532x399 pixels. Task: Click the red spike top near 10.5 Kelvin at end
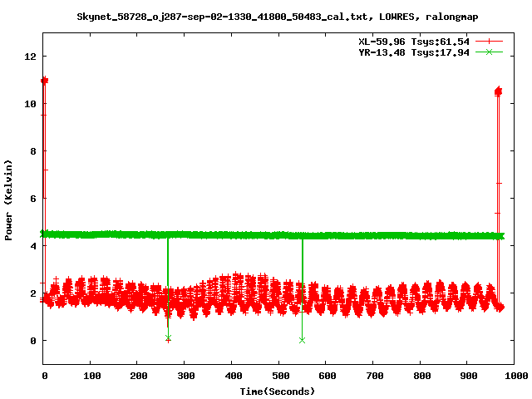[x=499, y=91]
